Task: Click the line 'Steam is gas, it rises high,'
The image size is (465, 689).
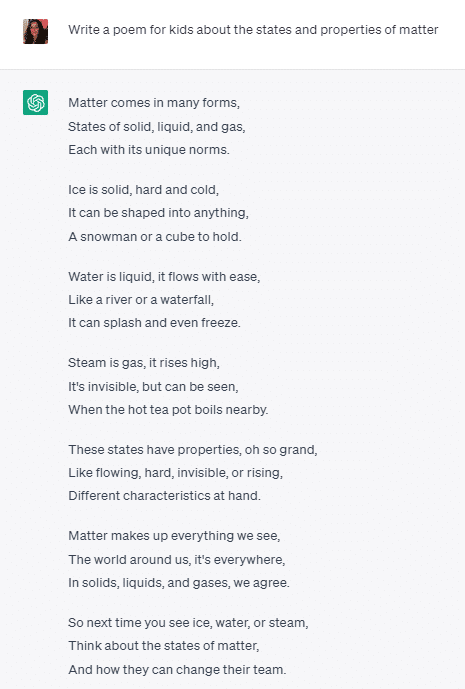Action: 144,363
